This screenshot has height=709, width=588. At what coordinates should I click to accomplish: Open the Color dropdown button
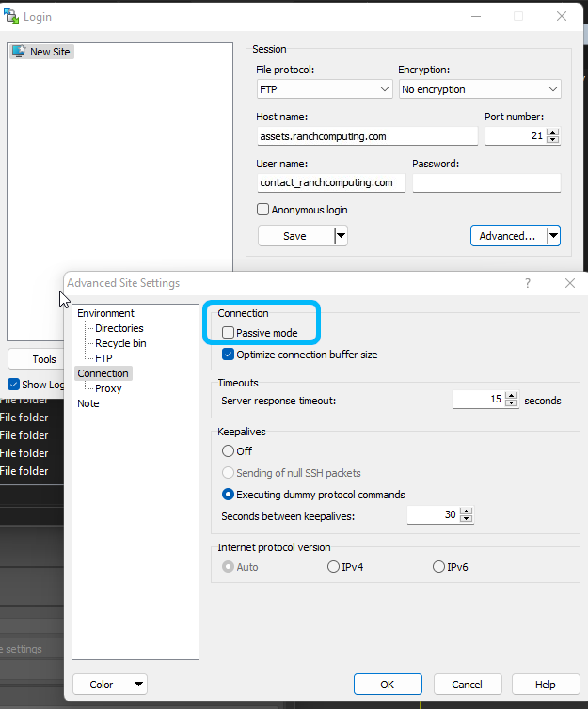[110, 685]
